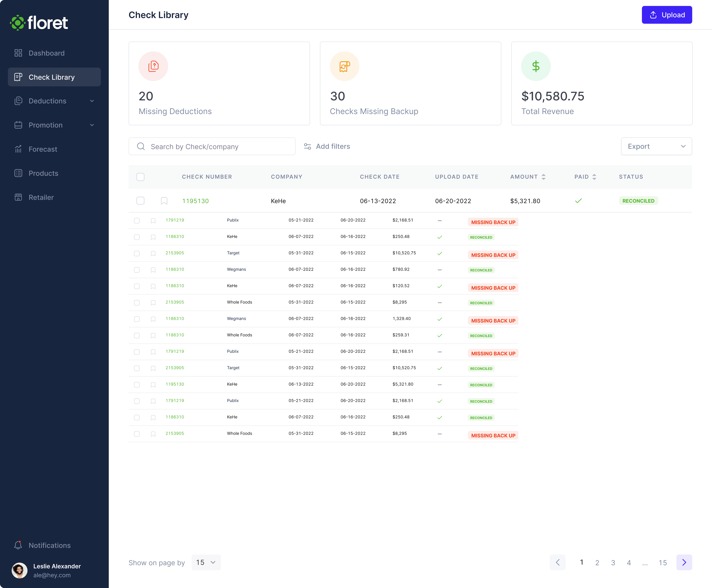Open the Dashboard section

(46, 53)
